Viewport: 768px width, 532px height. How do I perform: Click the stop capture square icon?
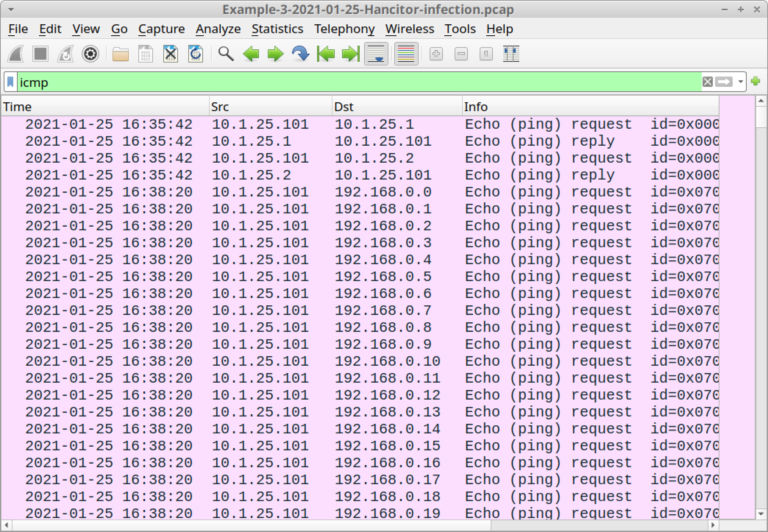pyautogui.click(x=40, y=54)
